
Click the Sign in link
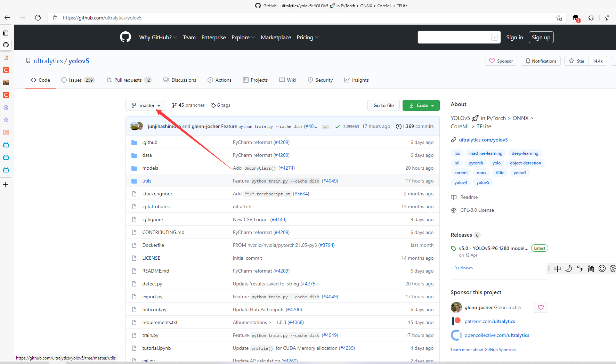(514, 37)
